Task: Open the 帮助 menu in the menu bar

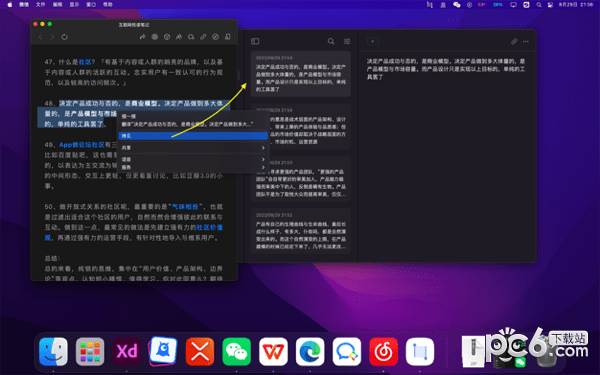Action: pyautogui.click(x=108, y=5)
